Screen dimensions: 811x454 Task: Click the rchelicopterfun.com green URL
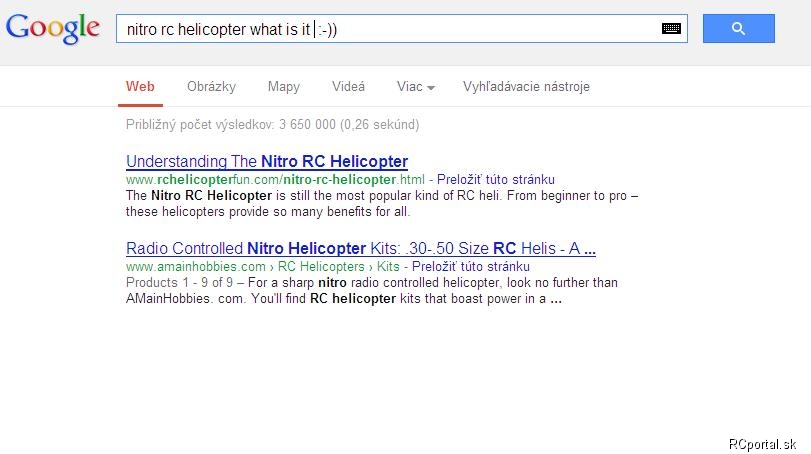tap(275, 179)
